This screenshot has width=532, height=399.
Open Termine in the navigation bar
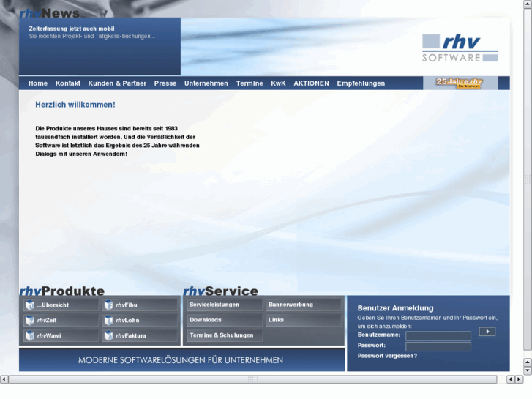click(x=250, y=83)
